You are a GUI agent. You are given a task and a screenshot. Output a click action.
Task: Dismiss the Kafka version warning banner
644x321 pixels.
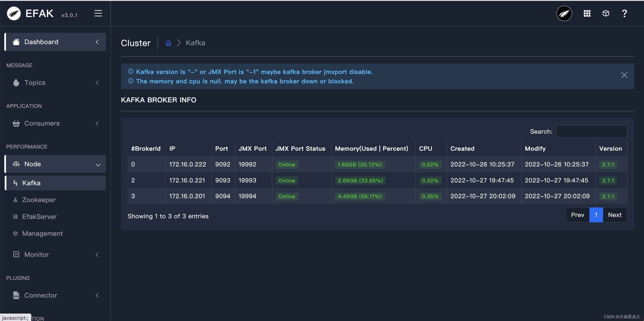(624, 75)
